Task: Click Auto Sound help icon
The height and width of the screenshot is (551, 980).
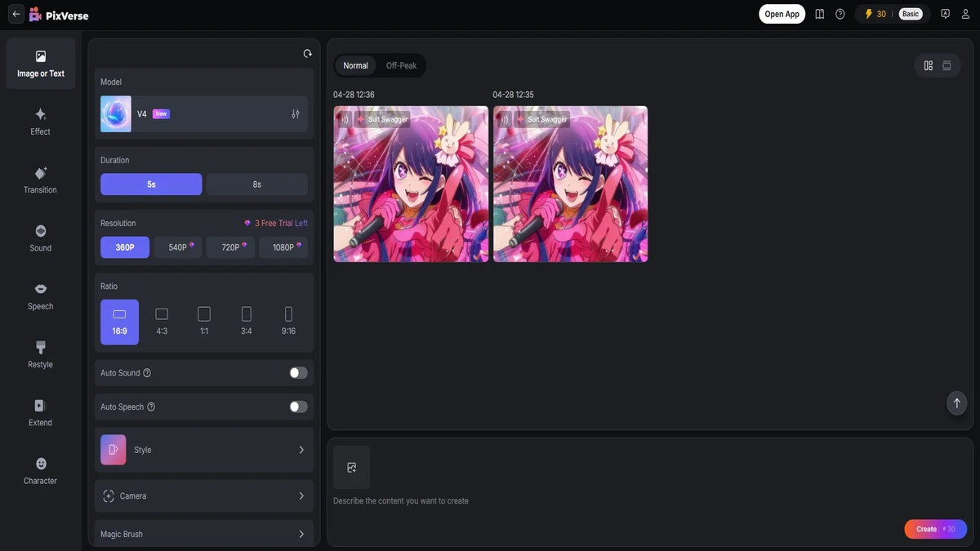Action: point(147,373)
